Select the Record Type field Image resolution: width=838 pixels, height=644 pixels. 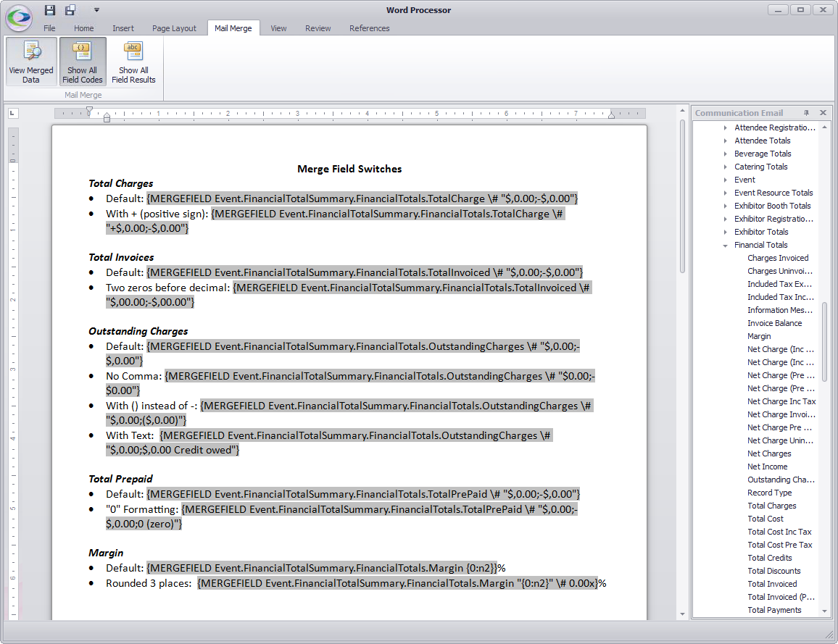[770, 493]
